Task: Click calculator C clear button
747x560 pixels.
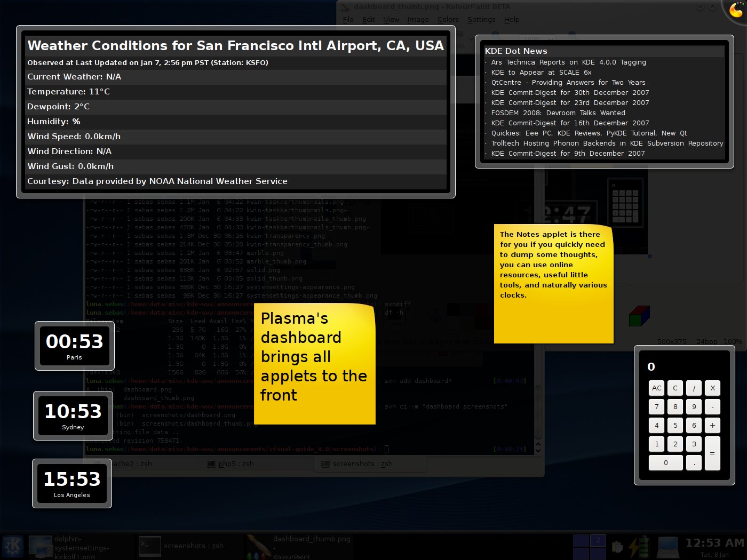Action: 676,388
